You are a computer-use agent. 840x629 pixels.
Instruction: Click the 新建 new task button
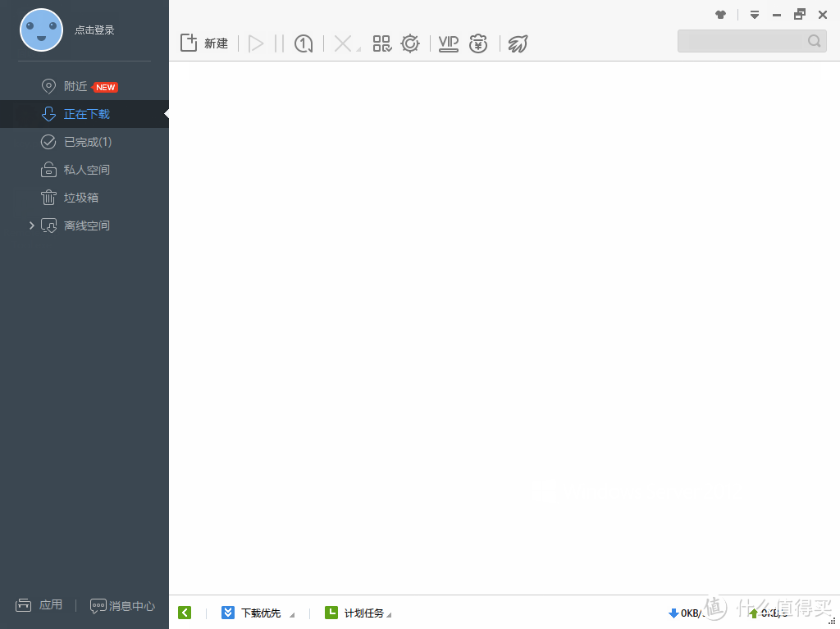204,43
